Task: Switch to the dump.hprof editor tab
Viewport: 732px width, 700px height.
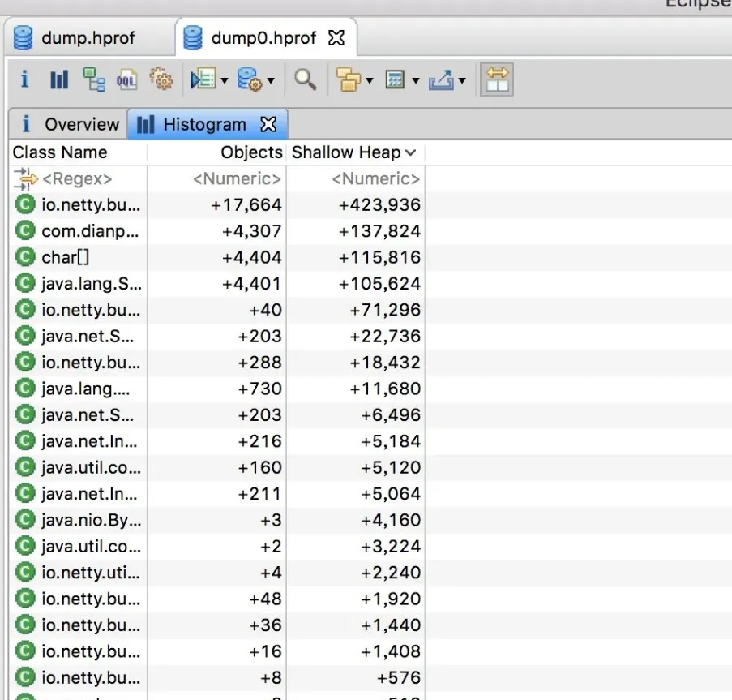Action: coord(88,38)
